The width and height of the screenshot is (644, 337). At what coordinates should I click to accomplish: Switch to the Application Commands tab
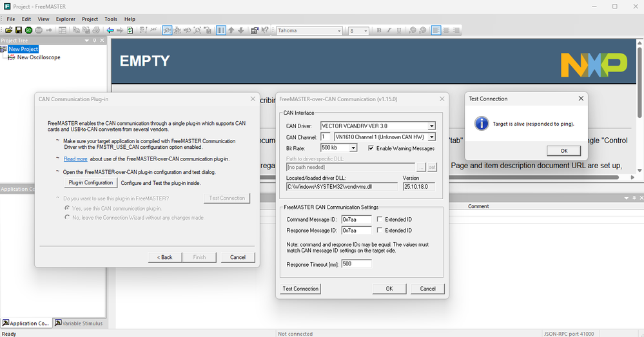(26, 323)
